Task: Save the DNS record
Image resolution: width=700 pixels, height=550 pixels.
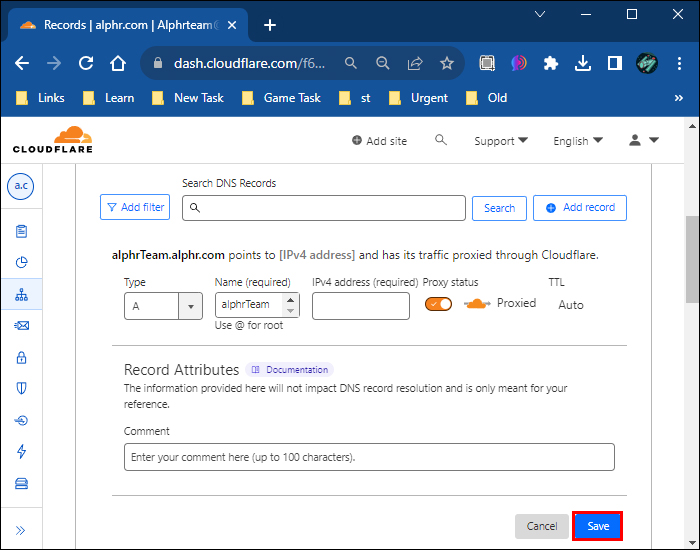Action: [x=598, y=526]
